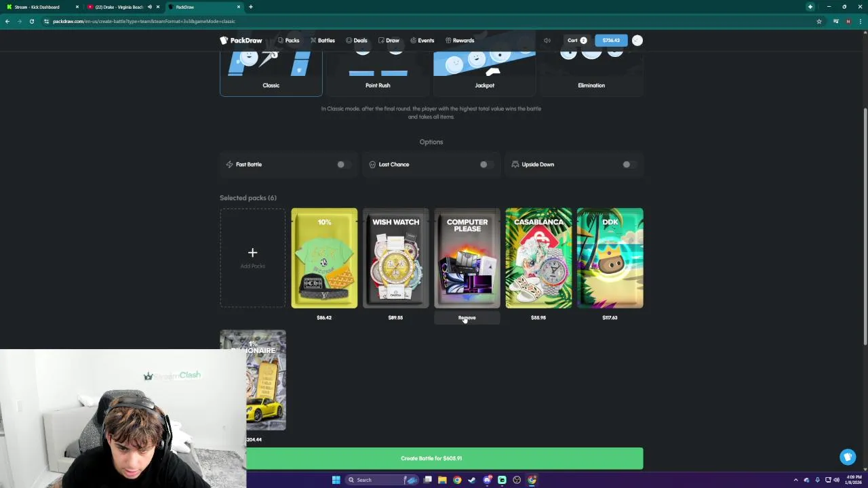This screenshot has width=868, height=488.
Task: Enable the Upside Down toggle
Action: click(x=629, y=165)
